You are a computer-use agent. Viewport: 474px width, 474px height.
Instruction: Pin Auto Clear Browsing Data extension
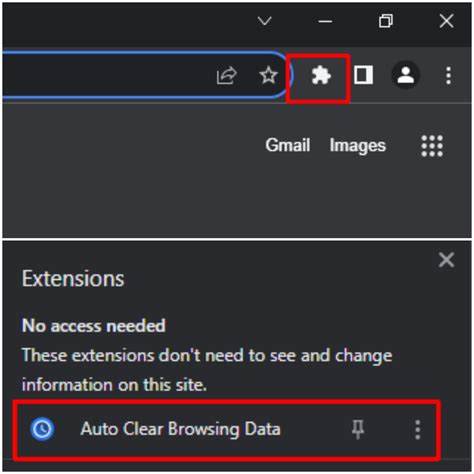[358, 429]
